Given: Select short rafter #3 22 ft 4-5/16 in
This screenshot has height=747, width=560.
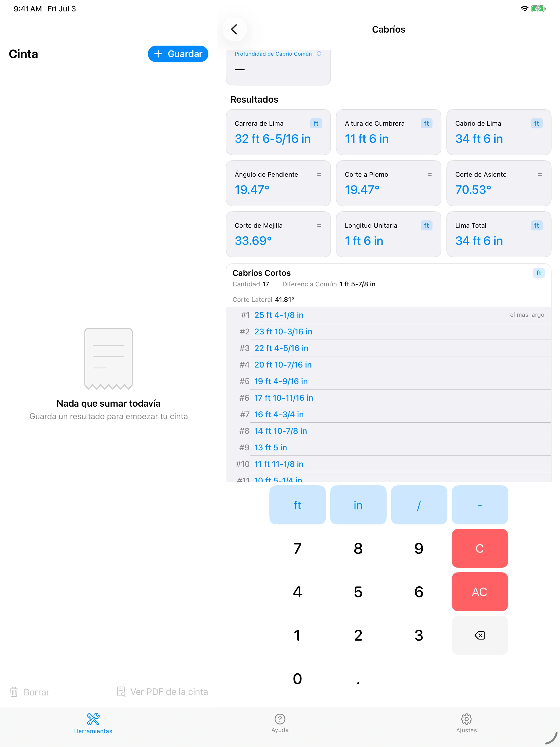Looking at the screenshot, I should point(389,348).
